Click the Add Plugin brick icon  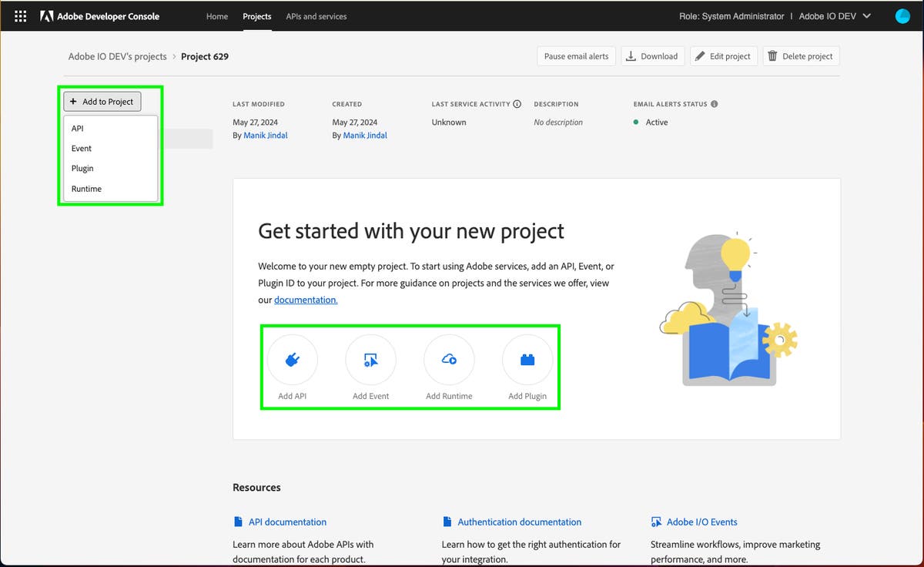pos(527,360)
